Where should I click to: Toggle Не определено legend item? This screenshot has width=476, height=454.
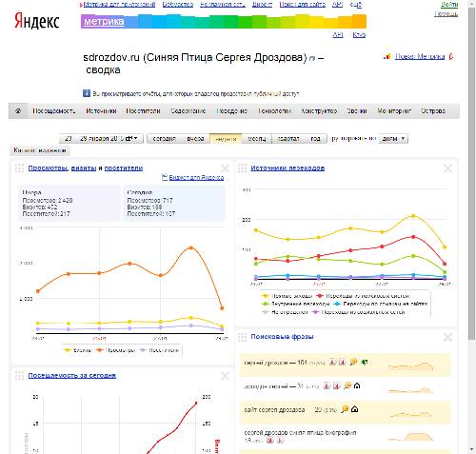pos(285,312)
